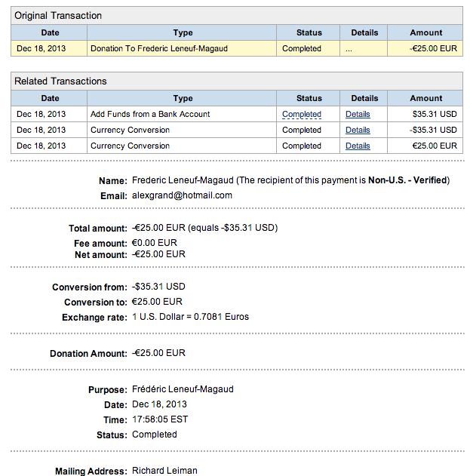Click Status header in Original Transaction table
Screen dimensions: 470x476
tap(309, 33)
